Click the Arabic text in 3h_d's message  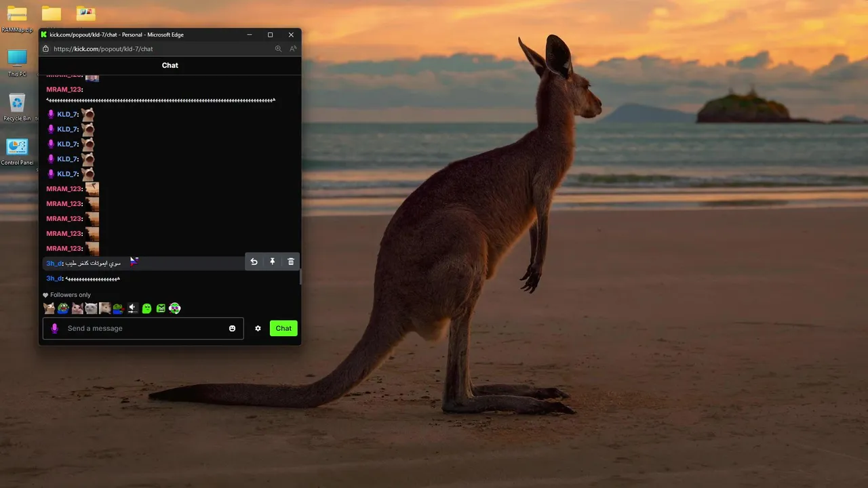(x=94, y=263)
